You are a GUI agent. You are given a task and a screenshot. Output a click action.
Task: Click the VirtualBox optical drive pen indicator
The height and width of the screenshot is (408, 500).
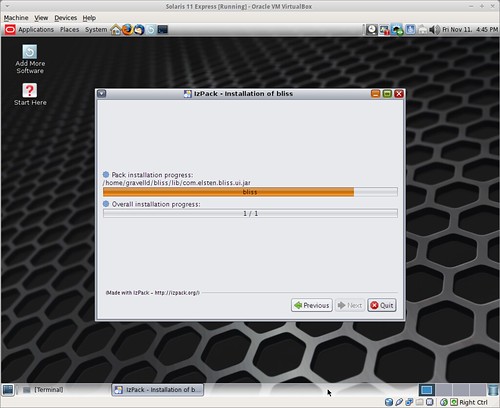(x=399, y=402)
